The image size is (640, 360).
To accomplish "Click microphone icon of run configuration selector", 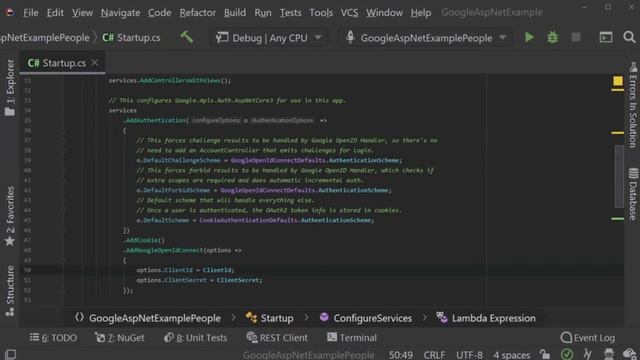I will pos(350,37).
